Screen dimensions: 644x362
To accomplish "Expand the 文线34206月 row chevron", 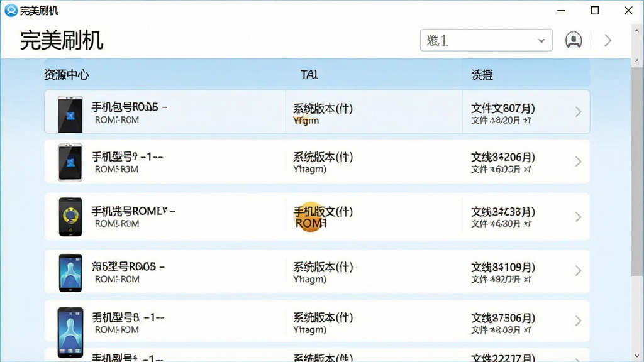I will [578, 162].
